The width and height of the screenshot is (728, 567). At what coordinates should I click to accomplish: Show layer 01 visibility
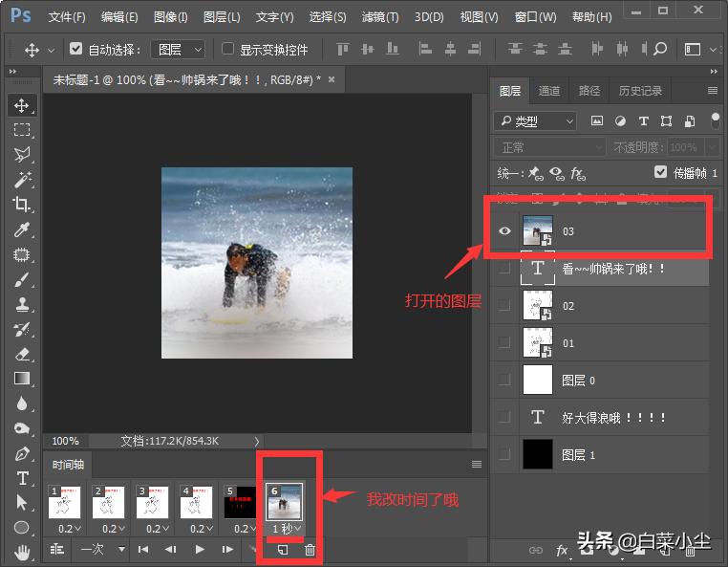pyautogui.click(x=504, y=342)
